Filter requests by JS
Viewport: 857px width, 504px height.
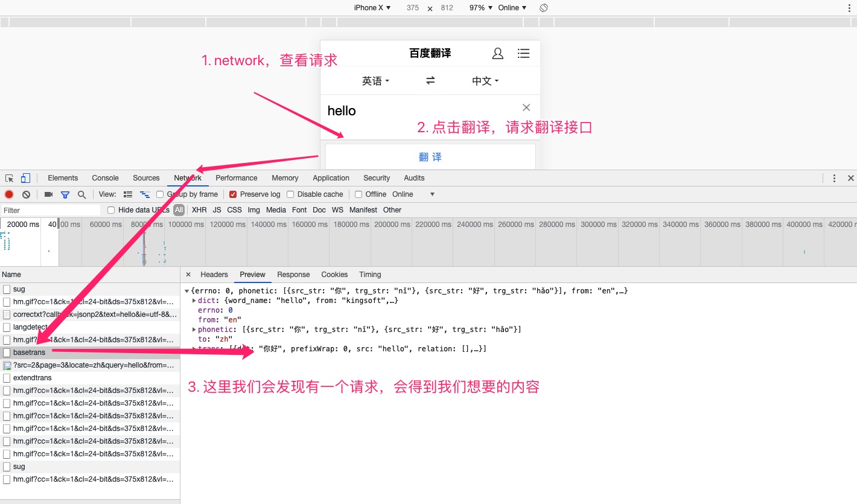point(217,210)
